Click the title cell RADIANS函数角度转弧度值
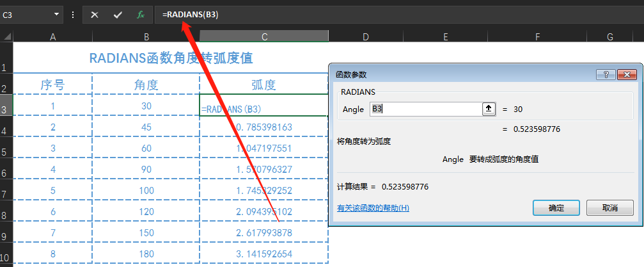 171,58
